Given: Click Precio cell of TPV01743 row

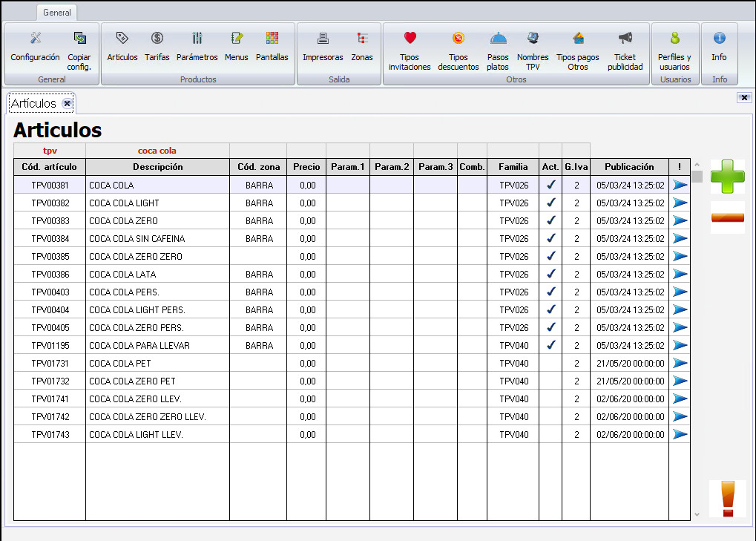Looking at the screenshot, I should [x=306, y=434].
